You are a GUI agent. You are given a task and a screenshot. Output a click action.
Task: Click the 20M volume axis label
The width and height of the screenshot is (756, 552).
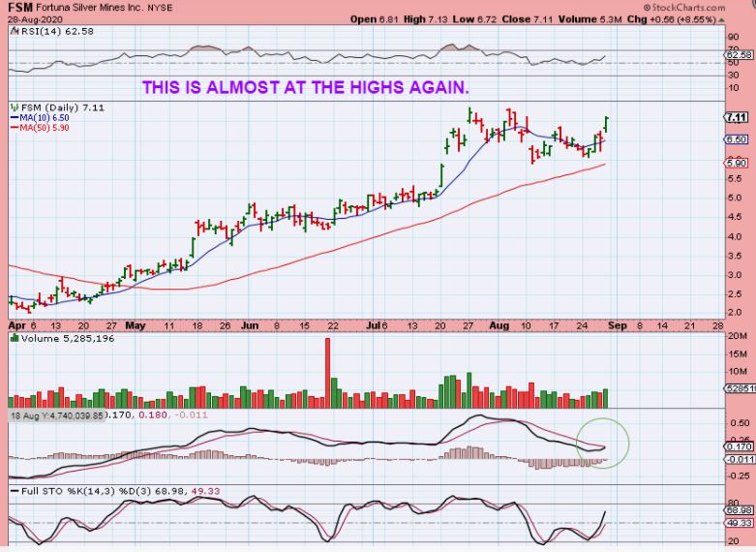click(738, 336)
